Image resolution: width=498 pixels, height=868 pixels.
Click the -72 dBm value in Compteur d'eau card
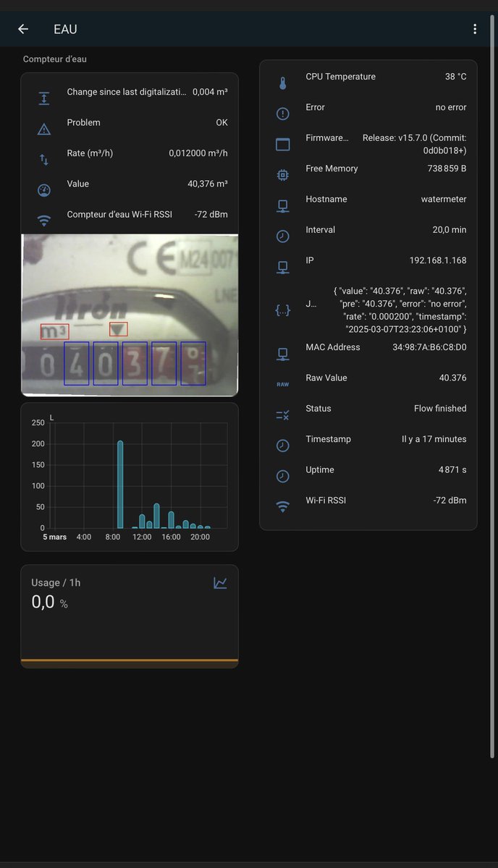(211, 215)
